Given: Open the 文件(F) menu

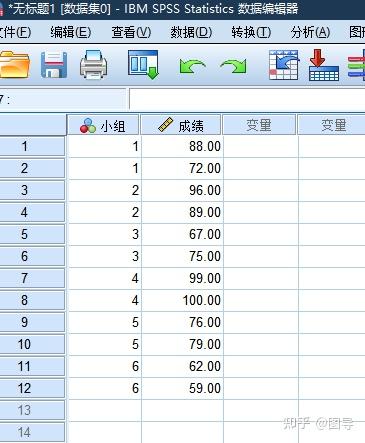Looking at the screenshot, I should [15, 32].
